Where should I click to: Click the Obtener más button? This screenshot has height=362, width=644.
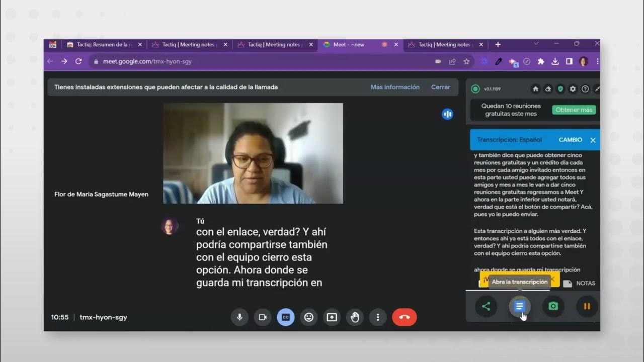pyautogui.click(x=574, y=110)
